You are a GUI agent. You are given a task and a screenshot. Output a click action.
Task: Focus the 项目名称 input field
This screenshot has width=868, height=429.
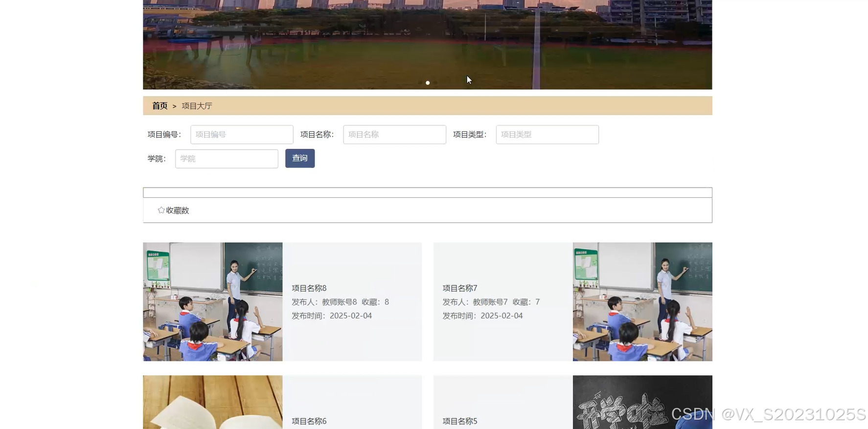(394, 135)
